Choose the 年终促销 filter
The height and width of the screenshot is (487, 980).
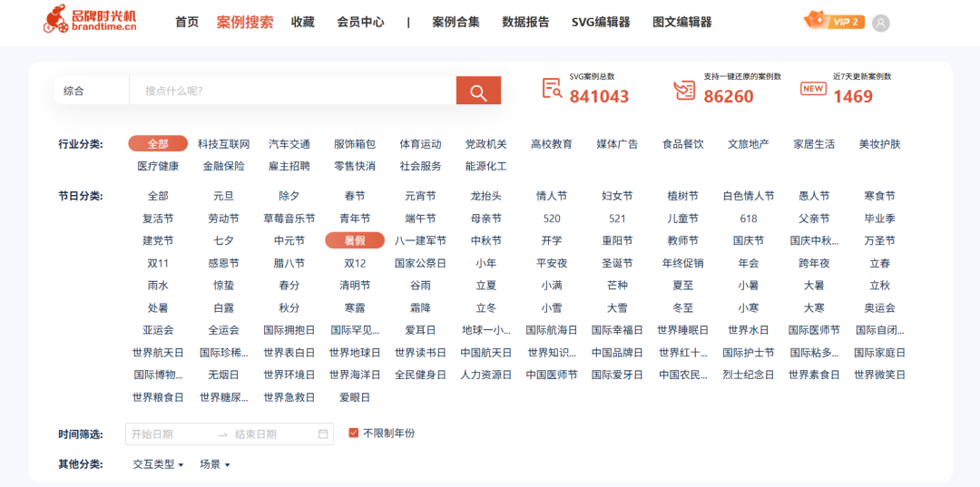pos(683,263)
